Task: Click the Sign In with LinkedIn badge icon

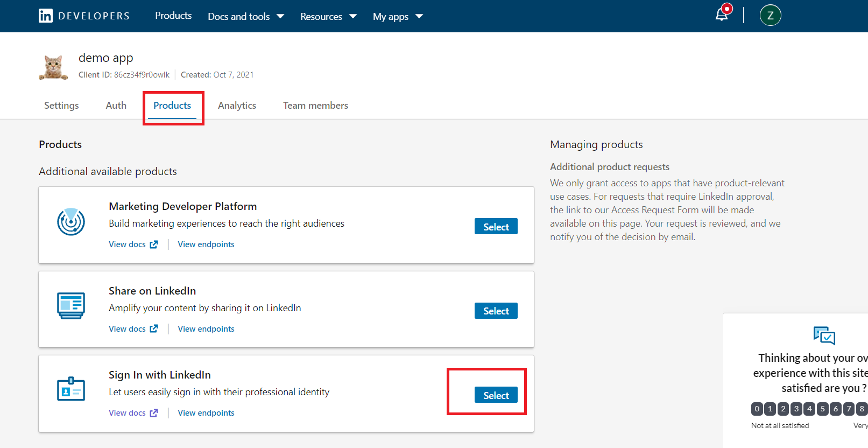Action: coord(71,389)
